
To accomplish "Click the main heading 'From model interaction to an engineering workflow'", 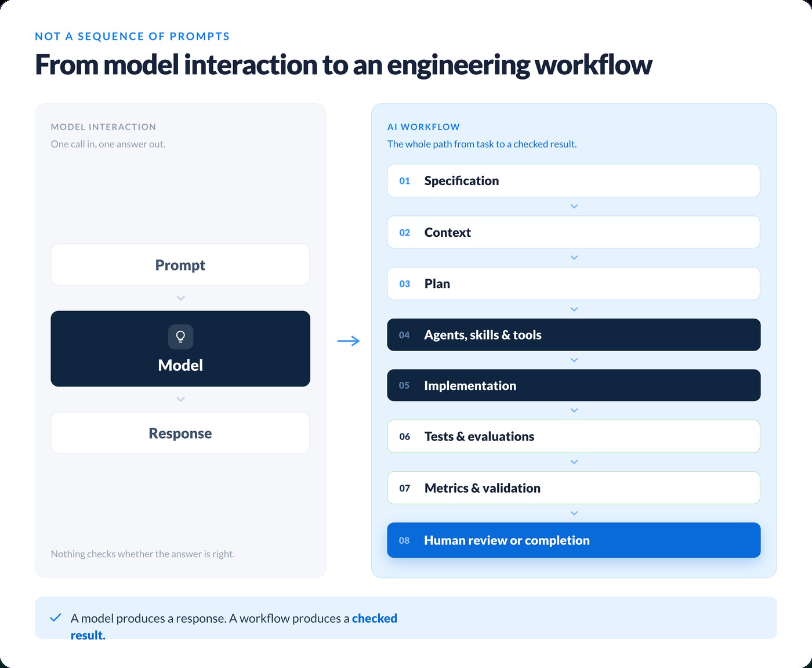I will pyautogui.click(x=343, y=64).
